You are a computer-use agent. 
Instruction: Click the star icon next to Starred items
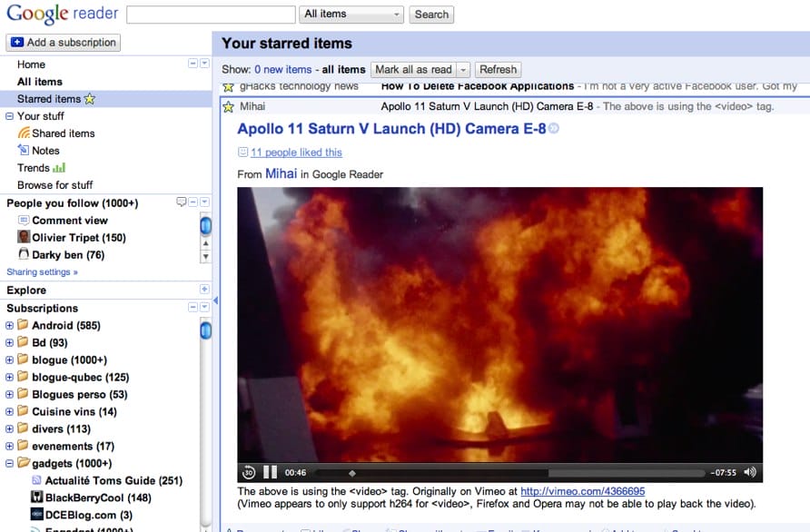[89, 98]
